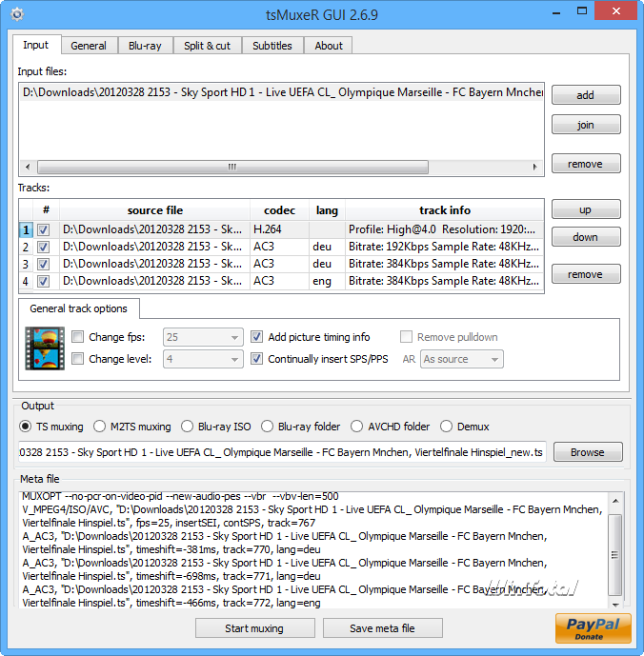Switch to the General tab
This screenshot has width=644, height=656.
point(89,46)
